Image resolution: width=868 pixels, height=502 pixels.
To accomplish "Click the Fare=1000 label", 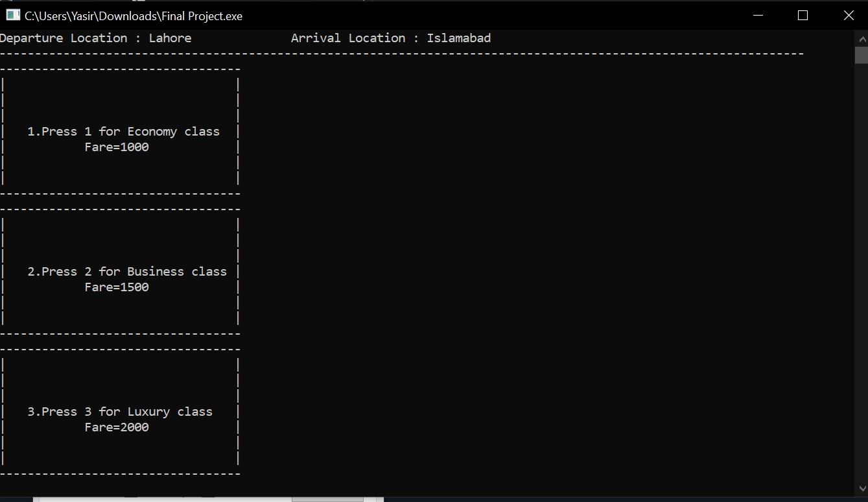I will [117, 147].
